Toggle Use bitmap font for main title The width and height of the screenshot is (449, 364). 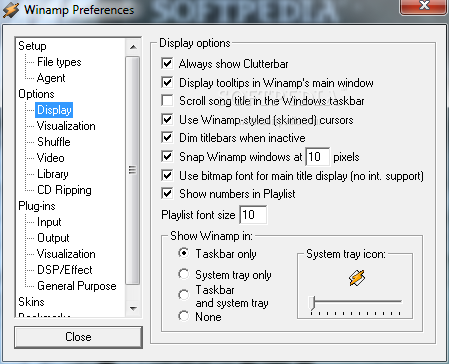point(167,175)
